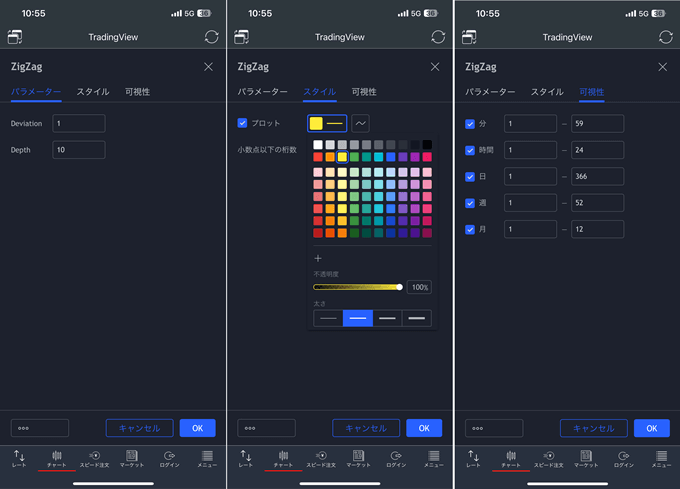This screenshot has height=489, width=680.
Task: Focus the 分 maximum field showing 59
Action: point(598,124)
